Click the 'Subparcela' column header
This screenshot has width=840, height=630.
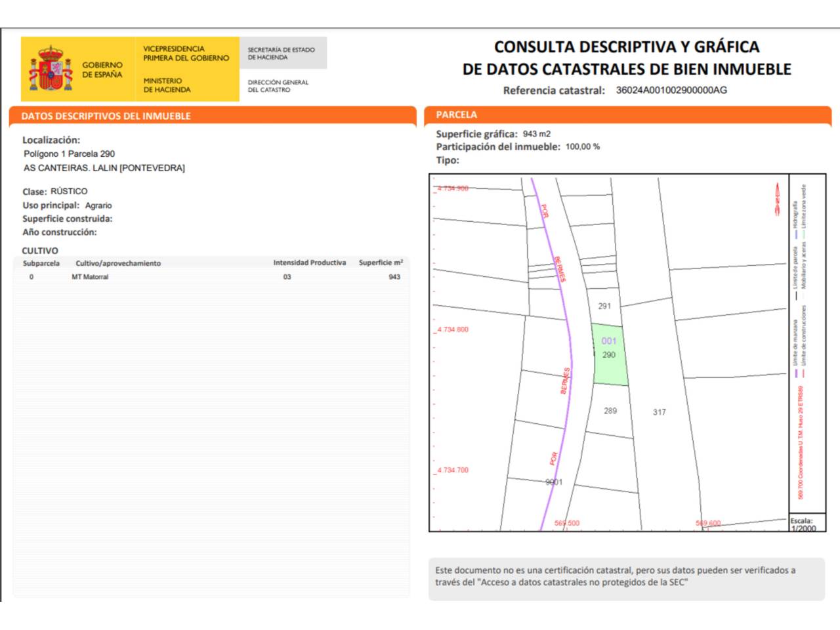tap(41, 263)
